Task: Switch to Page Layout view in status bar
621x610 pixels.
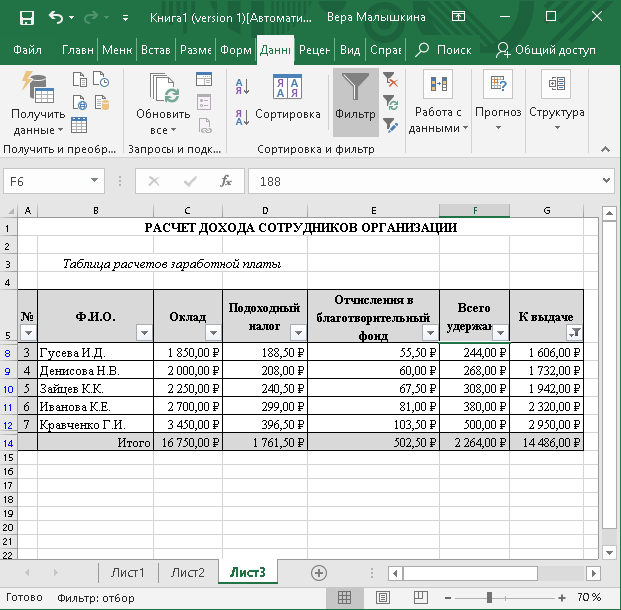Action: (x=380, y=597)
